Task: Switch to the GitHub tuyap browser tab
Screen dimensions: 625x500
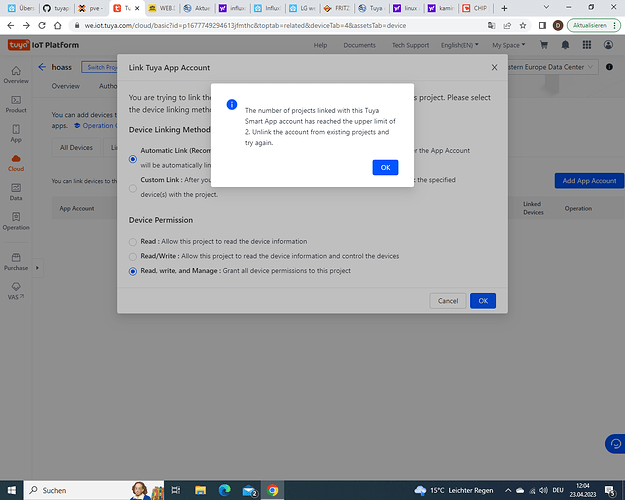Action: (x=56, y=8)
